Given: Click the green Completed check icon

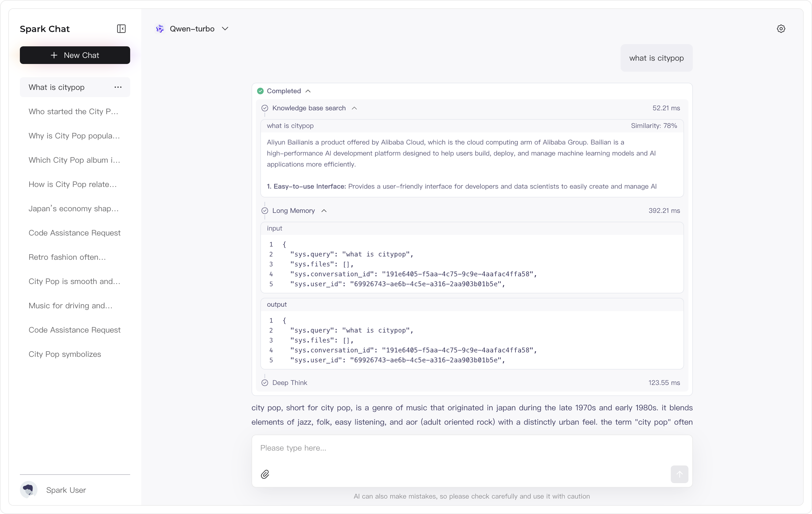Looking at the screenshot, I should 260,91.
